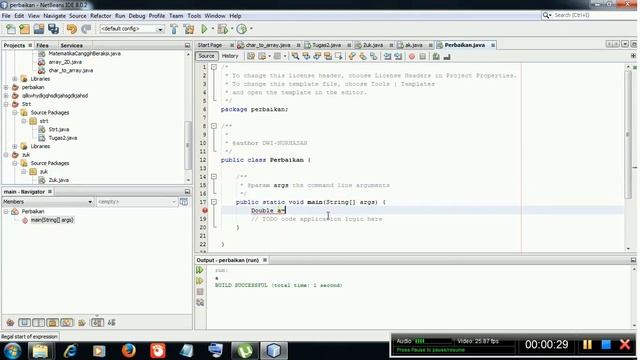This screenshot has width=640, height=360.
Task: Click the red Start Macro Recording icon
Action: coord(412,56)
